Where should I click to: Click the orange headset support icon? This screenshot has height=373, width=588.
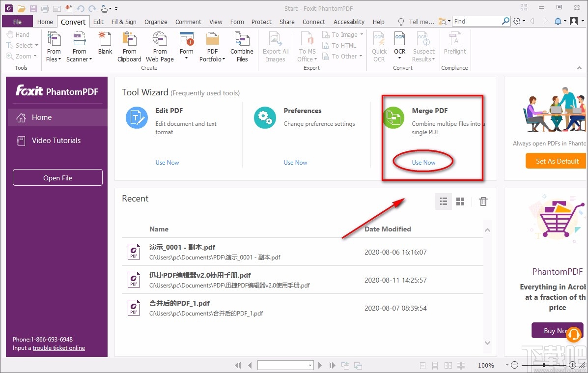point(574,334)
